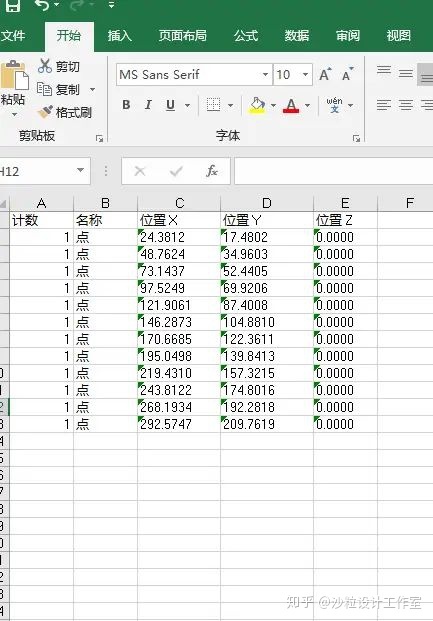Viewport: 433px width, 621px height.
Task: Switch to the 插入 ribbon tab
Action: click(x=119, y=36)
